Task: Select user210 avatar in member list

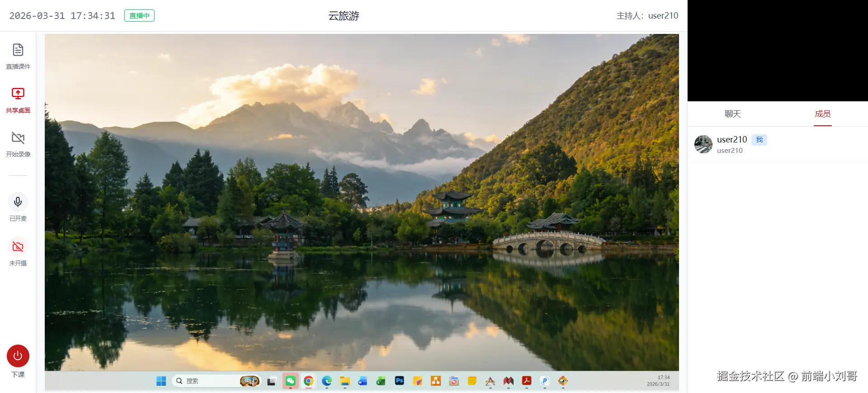Action: pos(703,144)
